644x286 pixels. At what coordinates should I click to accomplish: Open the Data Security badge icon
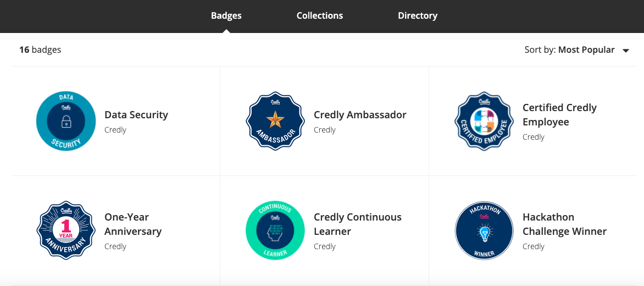66,121
